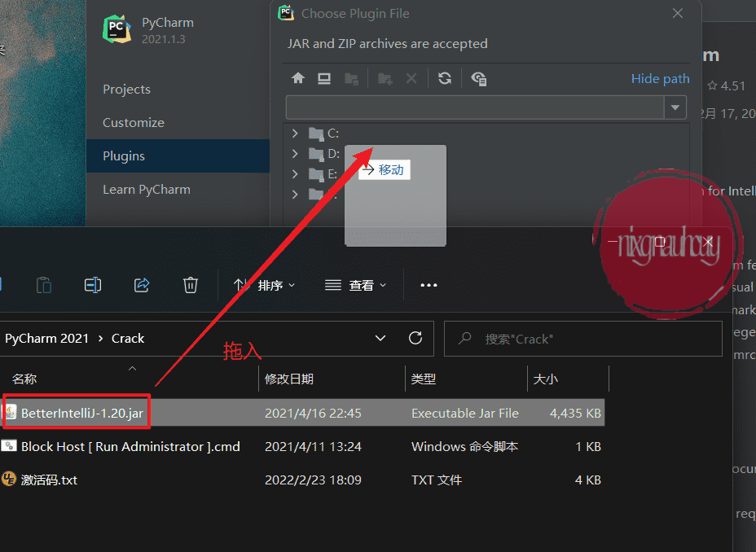Open the 查看 view dropdown
756x552 pixels.
tap(356, 285)
